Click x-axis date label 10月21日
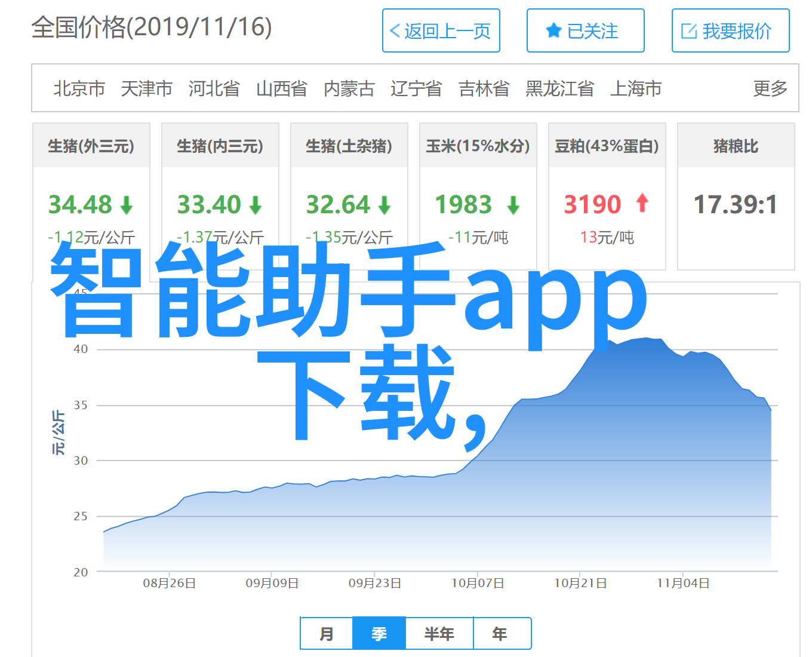812x657 pixels. 580,584
